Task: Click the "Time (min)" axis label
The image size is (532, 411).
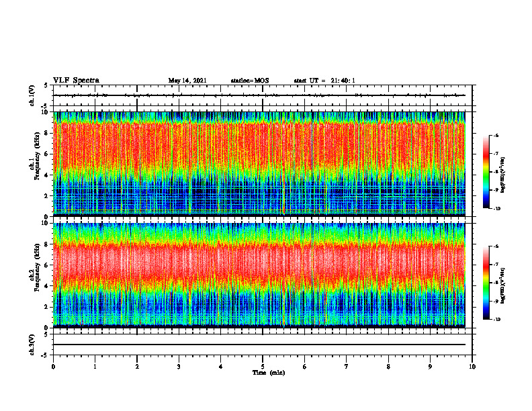Action: tap(269, 373)
